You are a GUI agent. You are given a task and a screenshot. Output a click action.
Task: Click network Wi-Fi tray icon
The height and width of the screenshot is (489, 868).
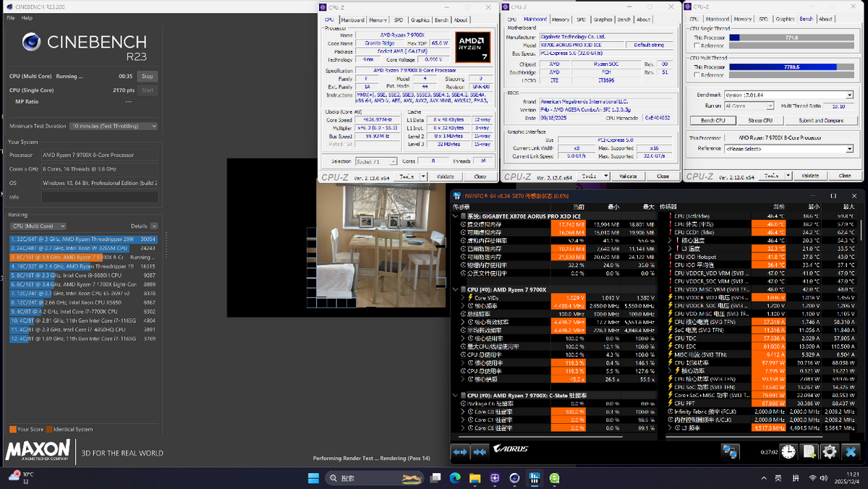click(813, 478)
